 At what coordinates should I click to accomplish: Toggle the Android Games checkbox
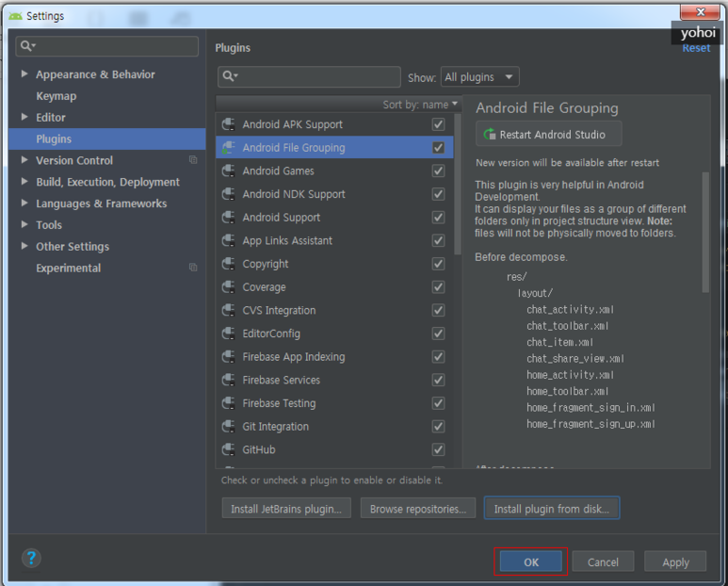438,171
